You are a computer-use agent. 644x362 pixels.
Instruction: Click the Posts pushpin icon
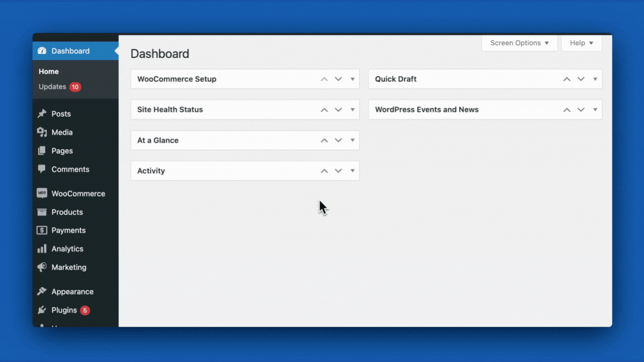coord(42,114)
